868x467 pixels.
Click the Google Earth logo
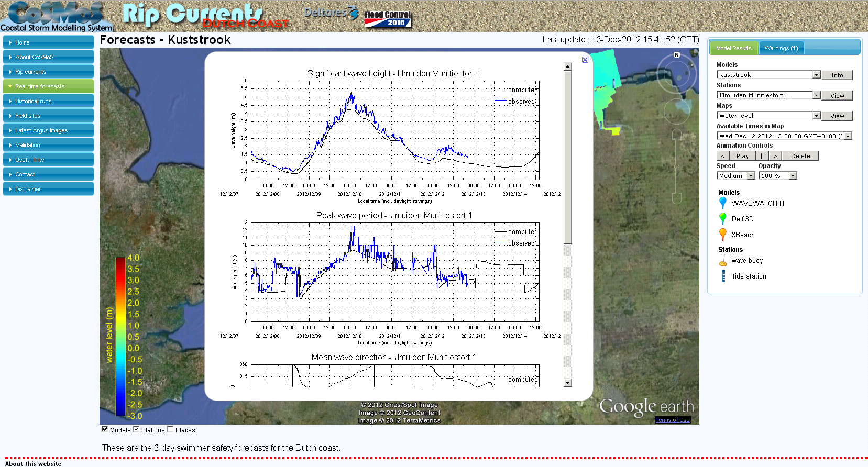point(646,406)
